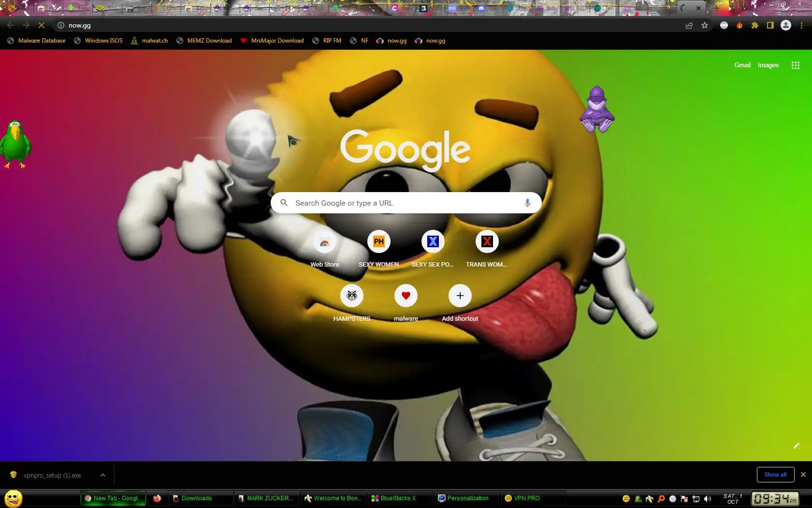Click the stop loading button in toolbar
The image size is (812, 508).
pos(42,25)
